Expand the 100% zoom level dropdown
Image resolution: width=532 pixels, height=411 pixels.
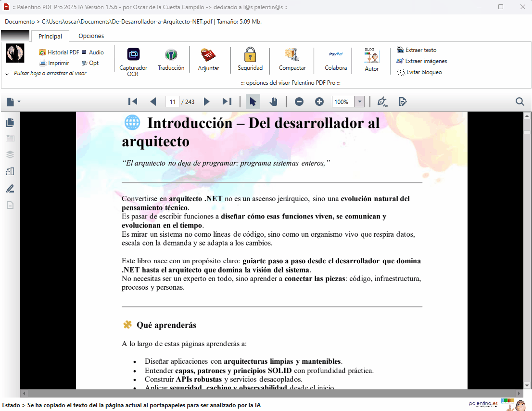coord(359,102)
